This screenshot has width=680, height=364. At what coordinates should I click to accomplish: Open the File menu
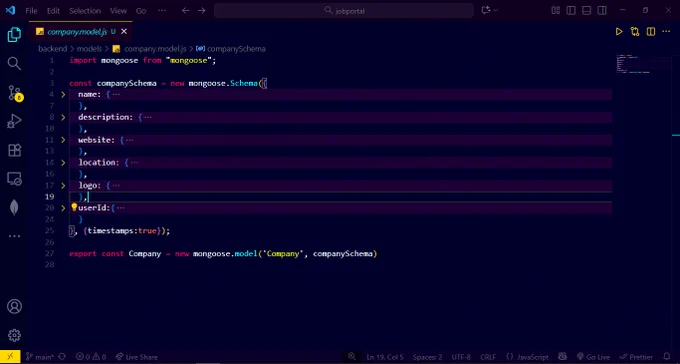[x=31, y=11]
